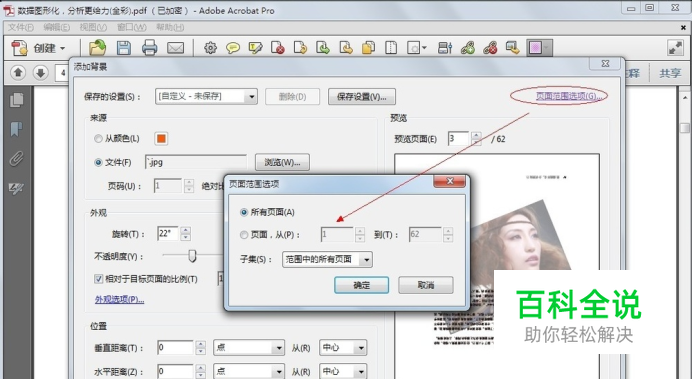Close the 页面范围选项 dialog

click(450, 181)
